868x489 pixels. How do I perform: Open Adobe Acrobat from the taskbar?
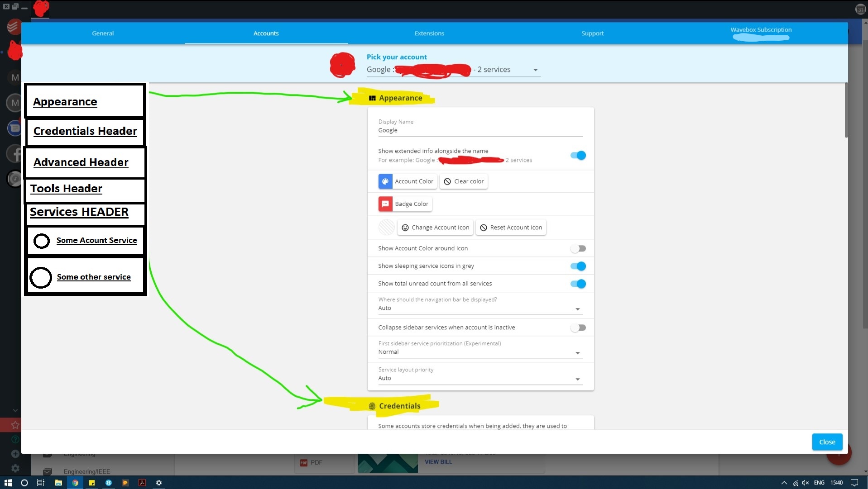pos(142,483)
